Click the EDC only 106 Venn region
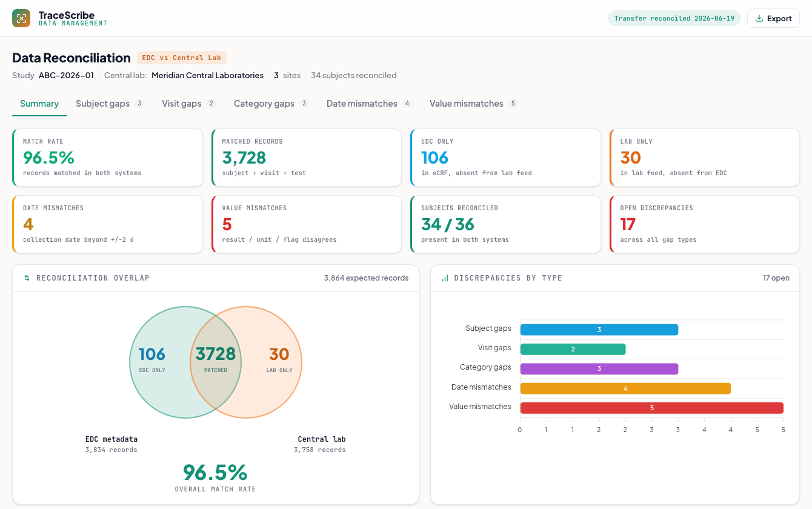The image size is (812, 509). coord(152,358)
